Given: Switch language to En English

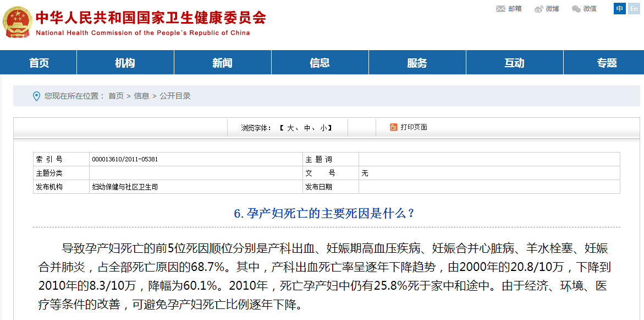Looking at the screenshot, I should (x=634, y=9).
